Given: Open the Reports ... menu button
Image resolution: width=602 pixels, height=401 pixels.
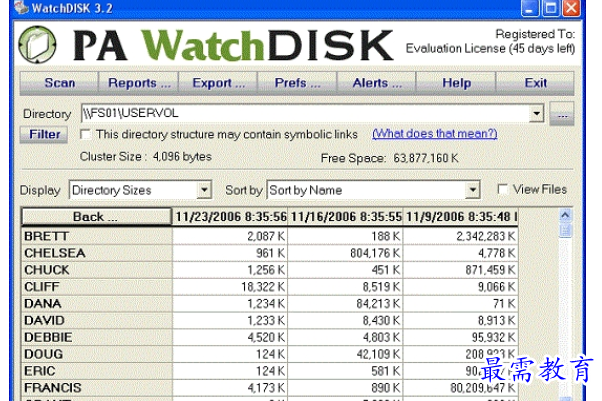Looking at the screenshot, I should (139, 83).
